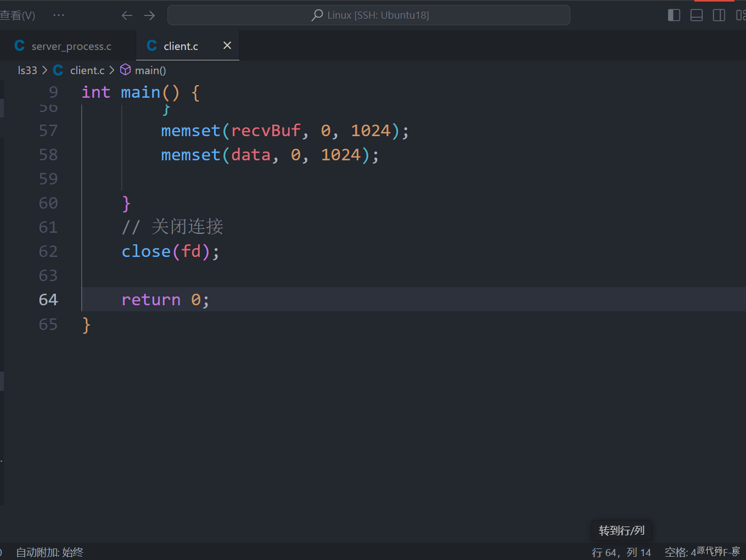Viewport: 746px width, 560px height.
Task: Click line number 61 in gutter
Action: coord(48,227)
